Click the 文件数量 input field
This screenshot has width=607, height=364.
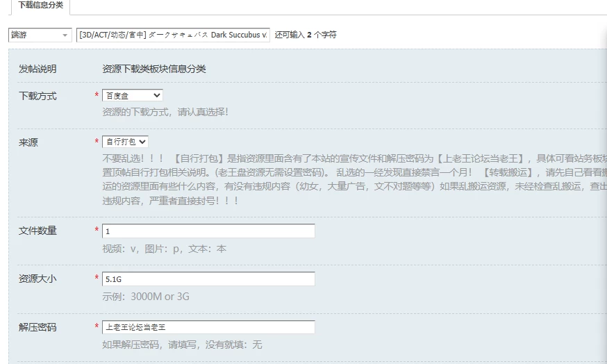click(x=208, y=231)
